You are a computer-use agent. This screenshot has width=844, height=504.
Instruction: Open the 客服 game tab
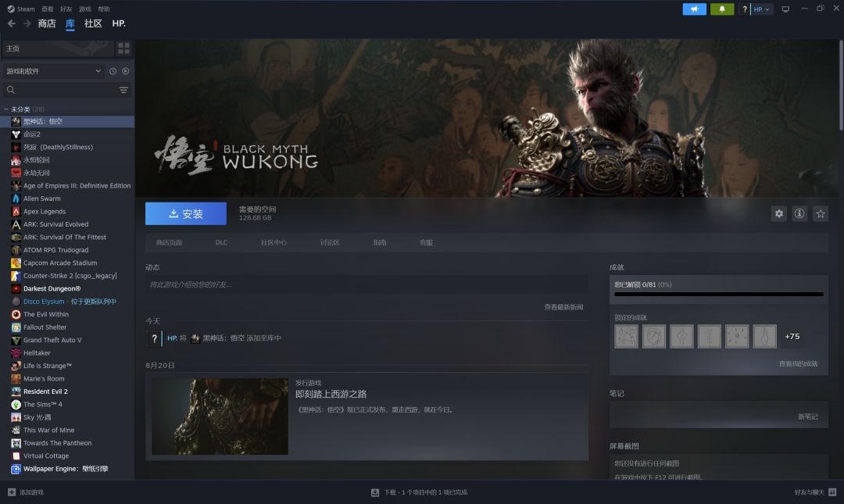pos(427,243)
